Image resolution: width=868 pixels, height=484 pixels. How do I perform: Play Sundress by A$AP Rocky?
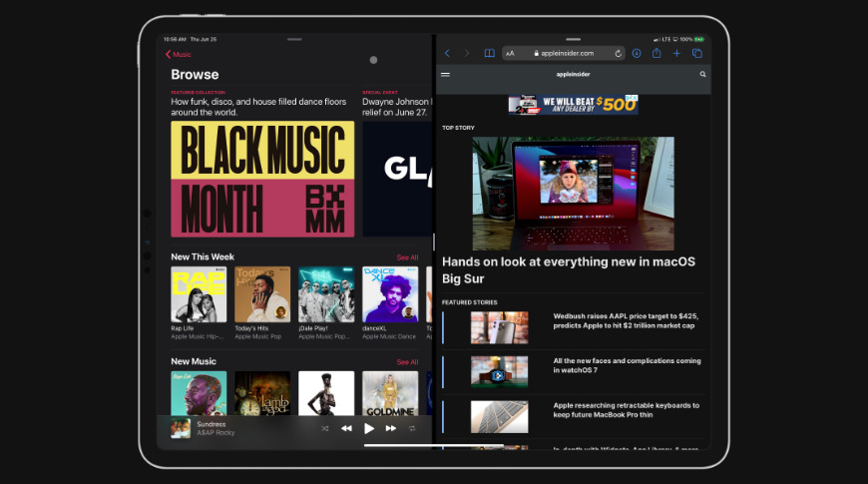(369, 429)
